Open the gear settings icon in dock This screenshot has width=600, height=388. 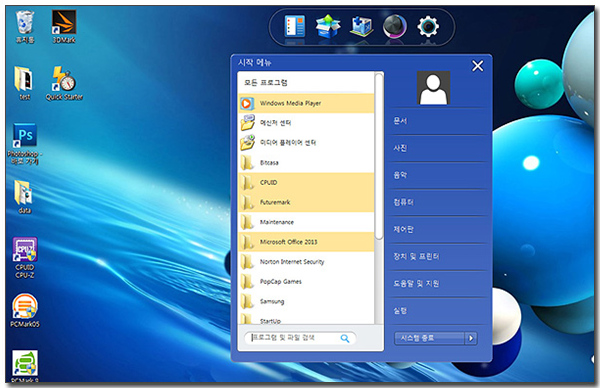[x=428, y=26]
